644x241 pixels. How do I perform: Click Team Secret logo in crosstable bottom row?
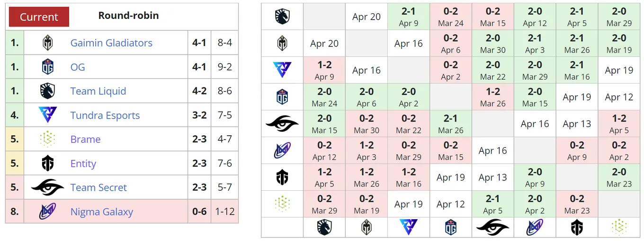(x=492, y=228)
